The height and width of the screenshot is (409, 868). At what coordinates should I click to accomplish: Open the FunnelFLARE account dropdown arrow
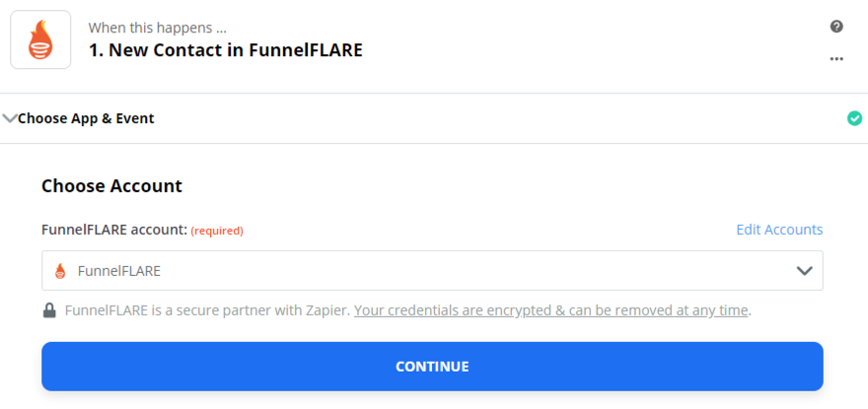point(804,271)
